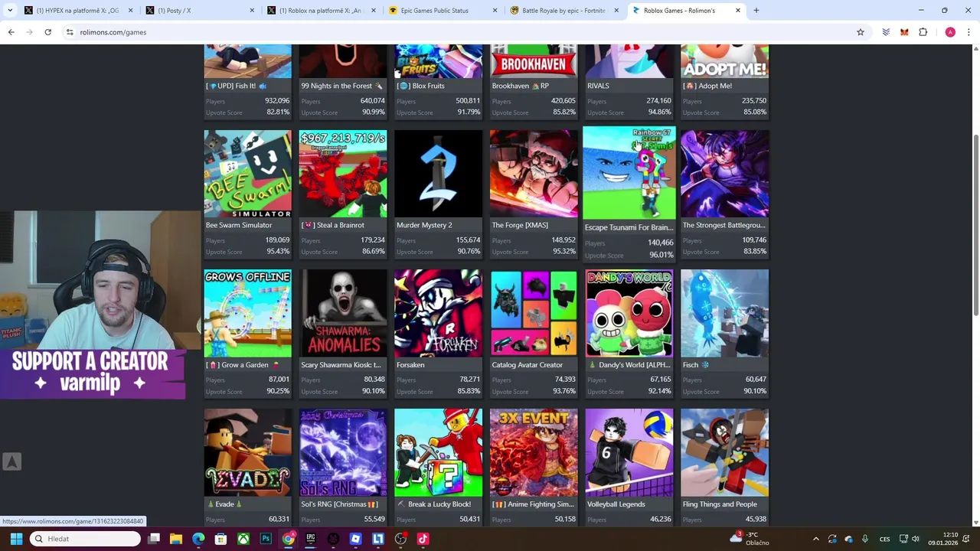This screenshot has height=551, width=980.
Task: Go back with the browser back arrow
Action: click(x=11, y=32)
